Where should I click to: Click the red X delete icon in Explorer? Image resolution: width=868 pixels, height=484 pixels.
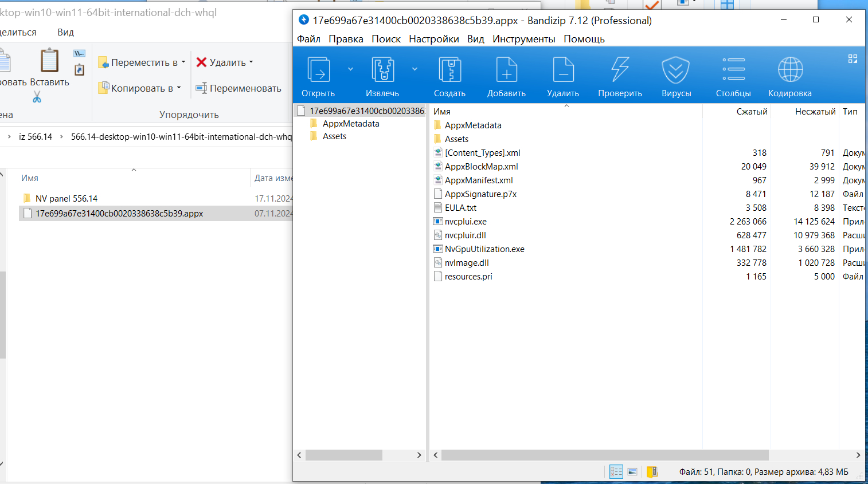tap(201, 62)
